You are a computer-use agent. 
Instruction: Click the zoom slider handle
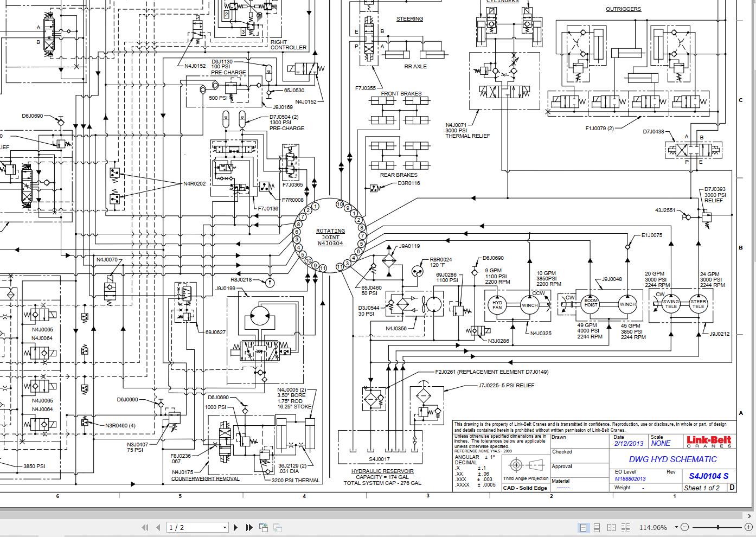click(x=717, y=527)
